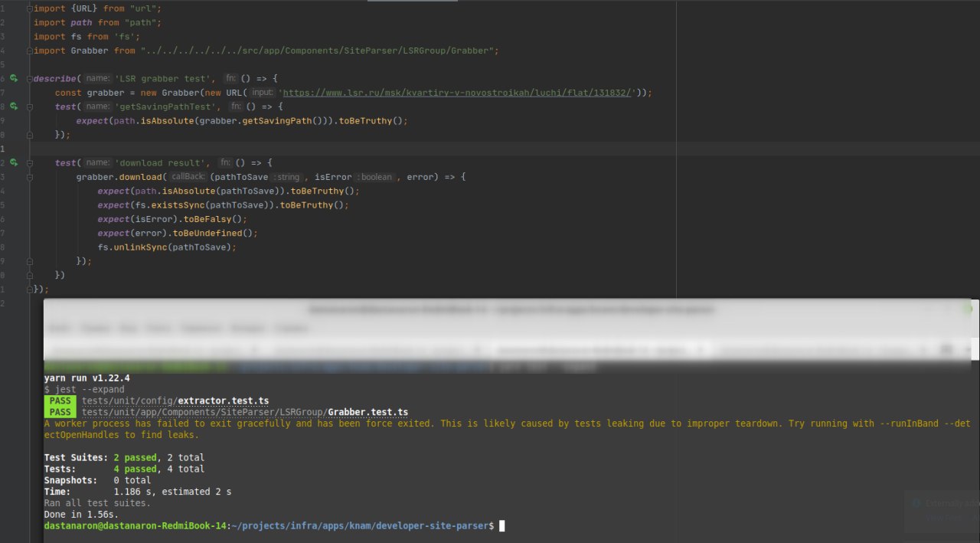The height and width of the screenshot is (543, 980).
Task: Click Grabber.test.ts file path in terminal
Action: coord(245,412)
